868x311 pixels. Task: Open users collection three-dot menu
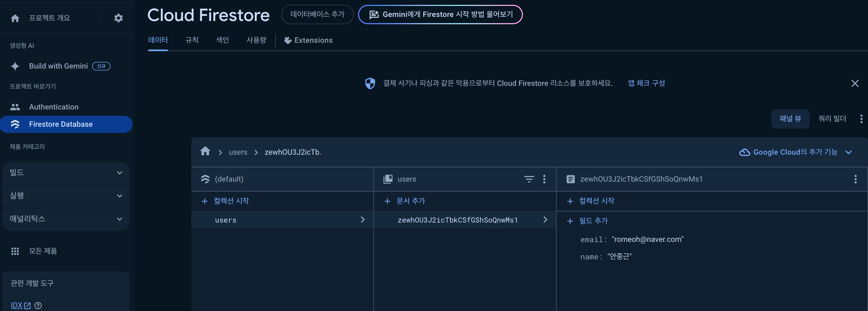pyautogui.click(x=544, y=179)
